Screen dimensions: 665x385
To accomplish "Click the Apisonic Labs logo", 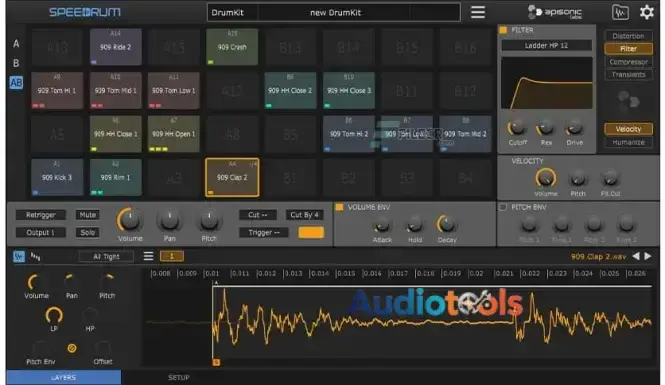I will coord(555,12).
